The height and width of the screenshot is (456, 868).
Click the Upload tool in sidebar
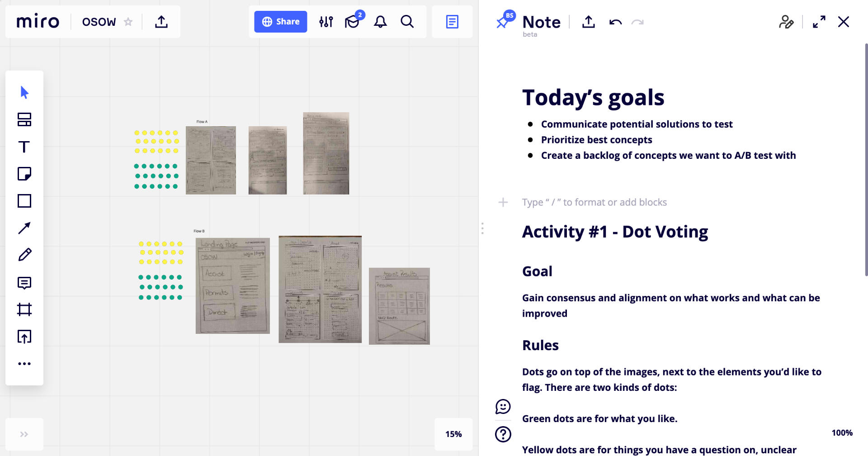pyautogui.click(x=24, y=337)
